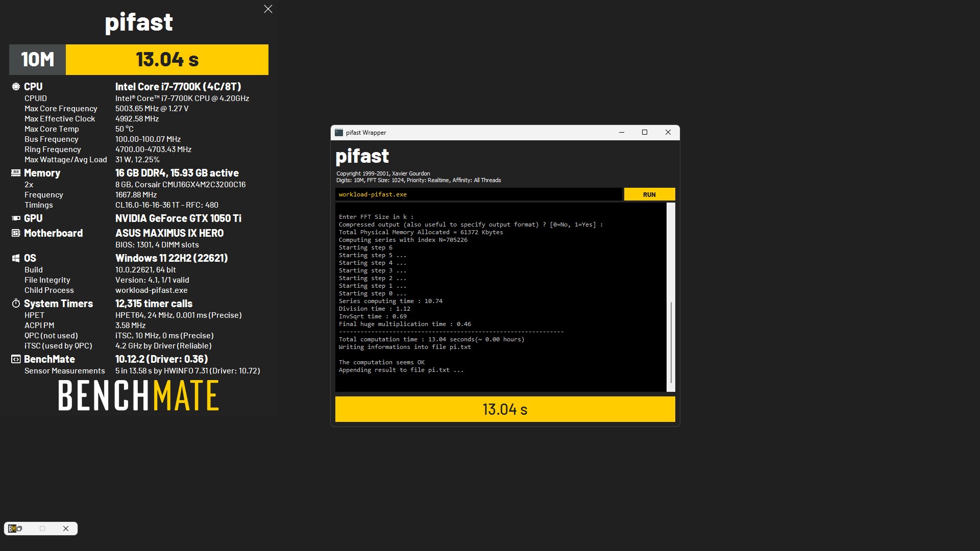Click the Max Core Temp value 50 °C
This screenshot has width=980, height=551.
[x=124, y=129]
